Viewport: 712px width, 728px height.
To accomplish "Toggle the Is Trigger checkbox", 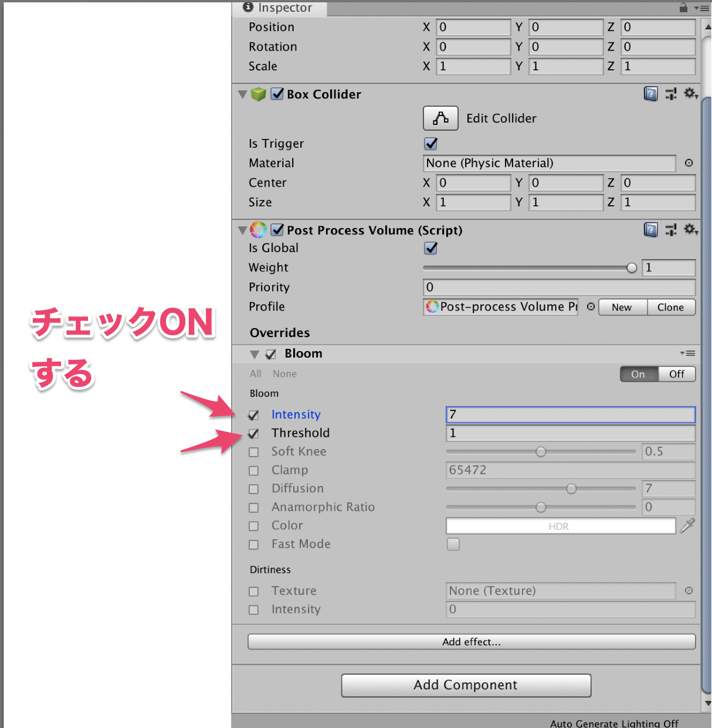I will pyautogui.click(x=431, y=144).
